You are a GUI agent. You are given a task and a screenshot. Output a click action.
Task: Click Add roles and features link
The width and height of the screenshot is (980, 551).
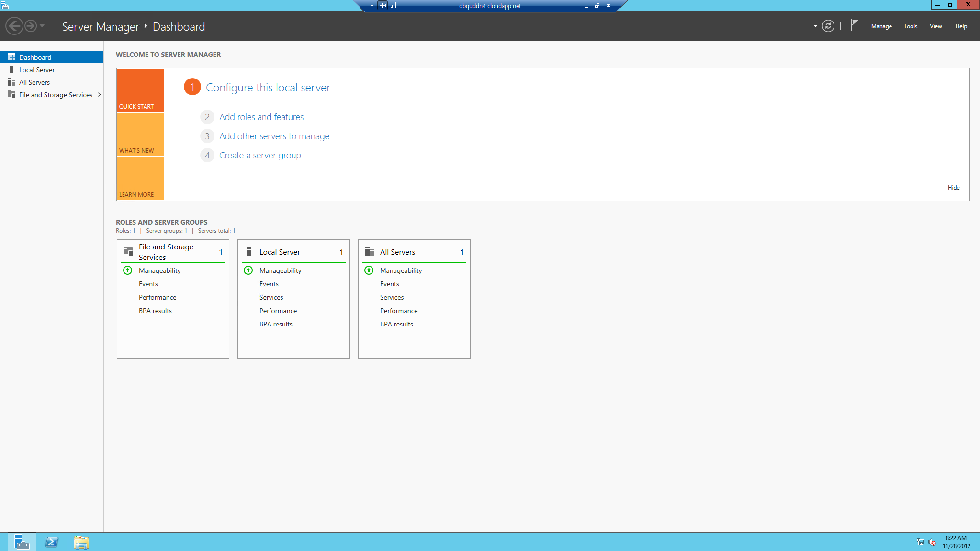(x=261, y=117)
